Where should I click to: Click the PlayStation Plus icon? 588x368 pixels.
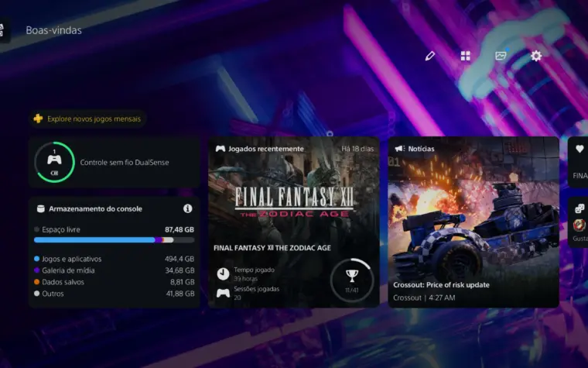(x=38, y=119)
